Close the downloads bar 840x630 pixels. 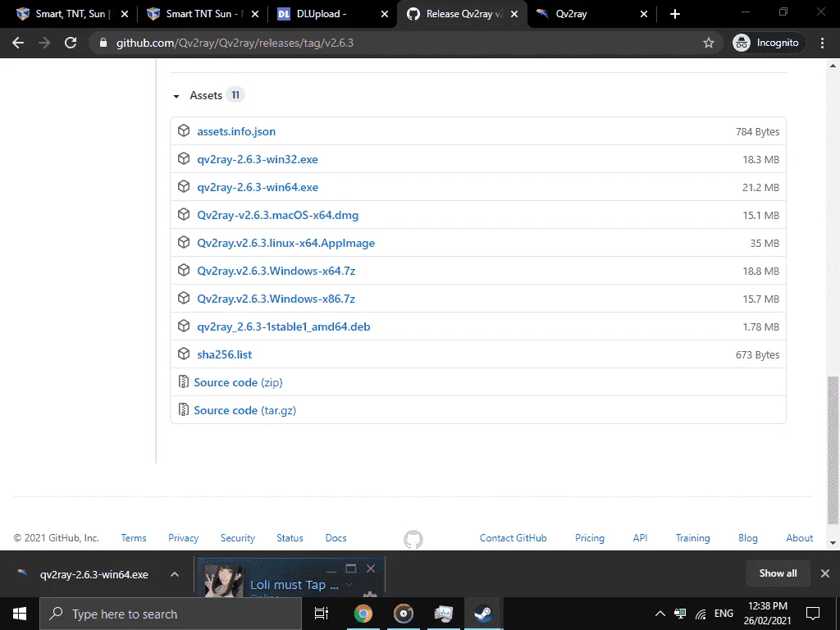(x=825, y=573)
